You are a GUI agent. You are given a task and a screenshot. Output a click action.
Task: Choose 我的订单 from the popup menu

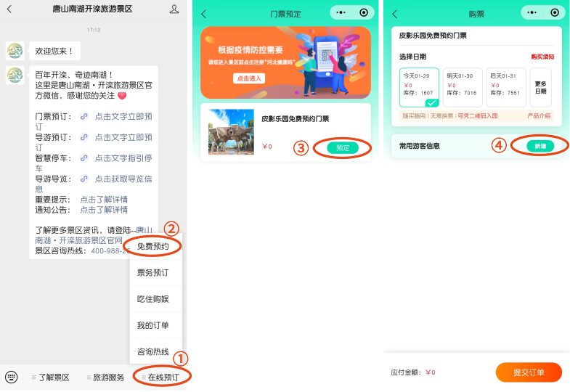click(152, 324)
